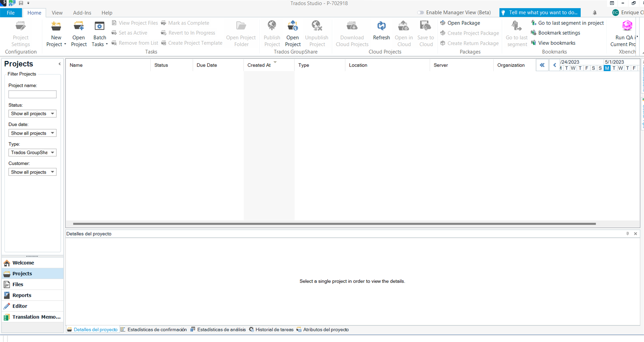The width and height of the screenshot is (644, 342).
Task: Click the double-arrow calendar back button
Action: click(542, 65)
